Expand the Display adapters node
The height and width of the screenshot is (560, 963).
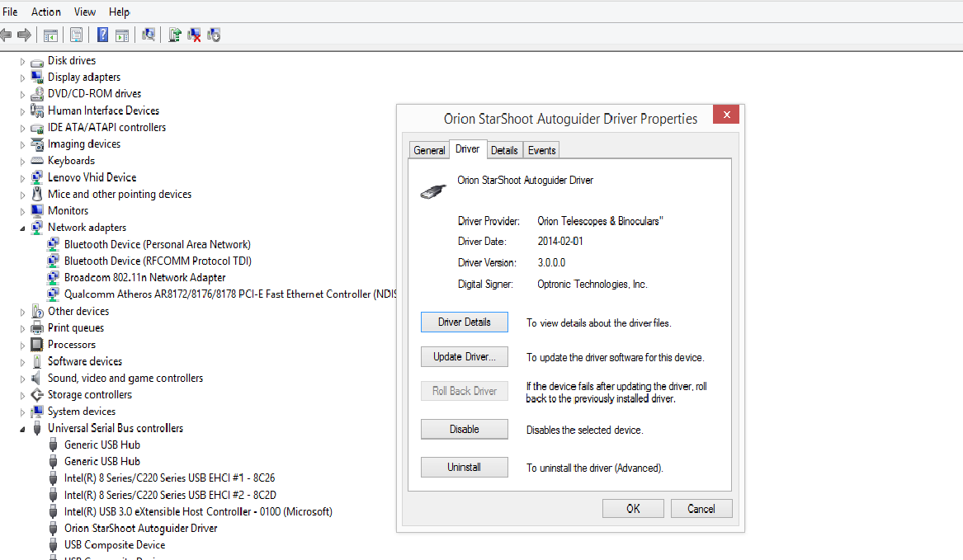(23, 78)
